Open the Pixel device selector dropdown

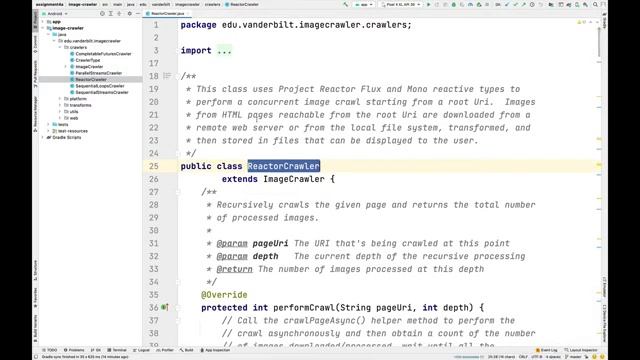coord(400,4)
